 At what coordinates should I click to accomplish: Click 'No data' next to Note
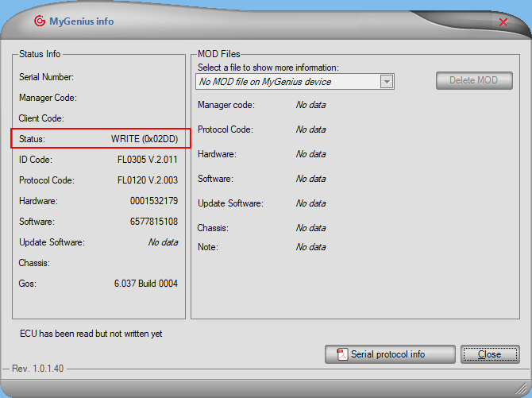click(310, 247)
